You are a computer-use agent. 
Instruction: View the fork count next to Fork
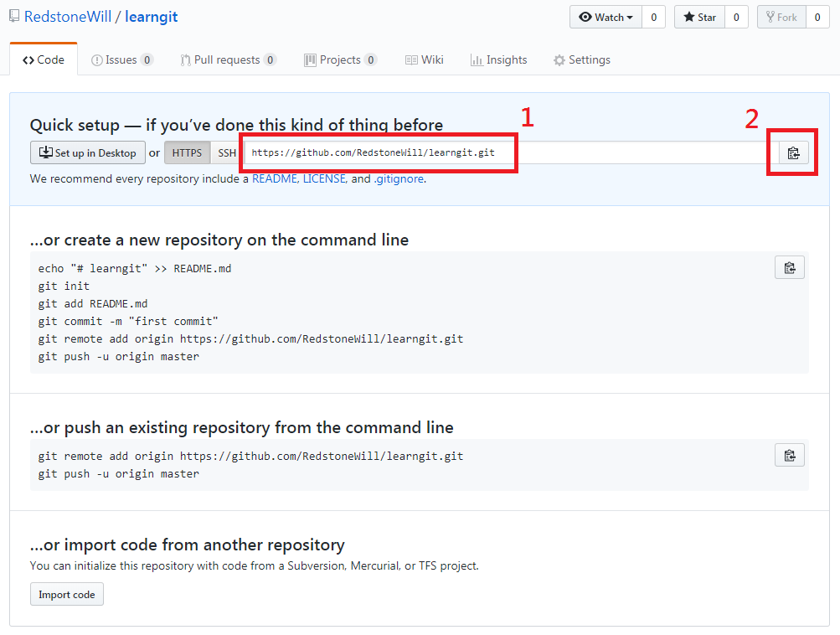tap(817, 17)
